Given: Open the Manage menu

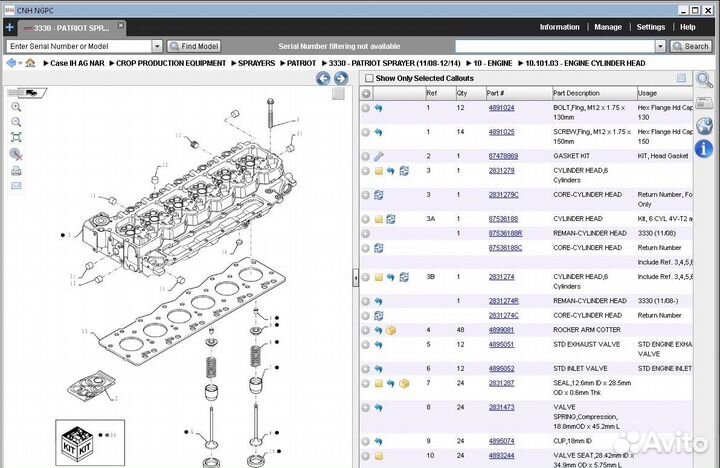Looking at the screenshot, I should click(607, 27).
